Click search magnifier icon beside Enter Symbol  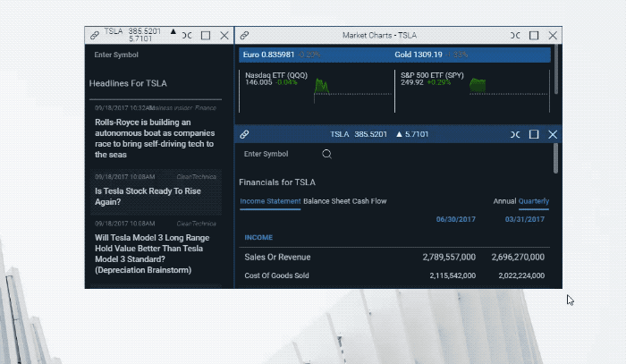pos(327,154)
